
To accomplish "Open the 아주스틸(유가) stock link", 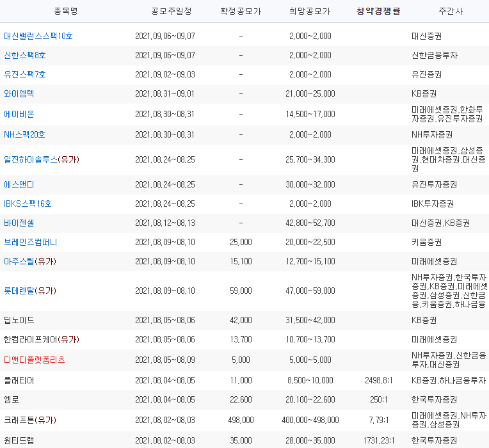I will coord(30,262).
